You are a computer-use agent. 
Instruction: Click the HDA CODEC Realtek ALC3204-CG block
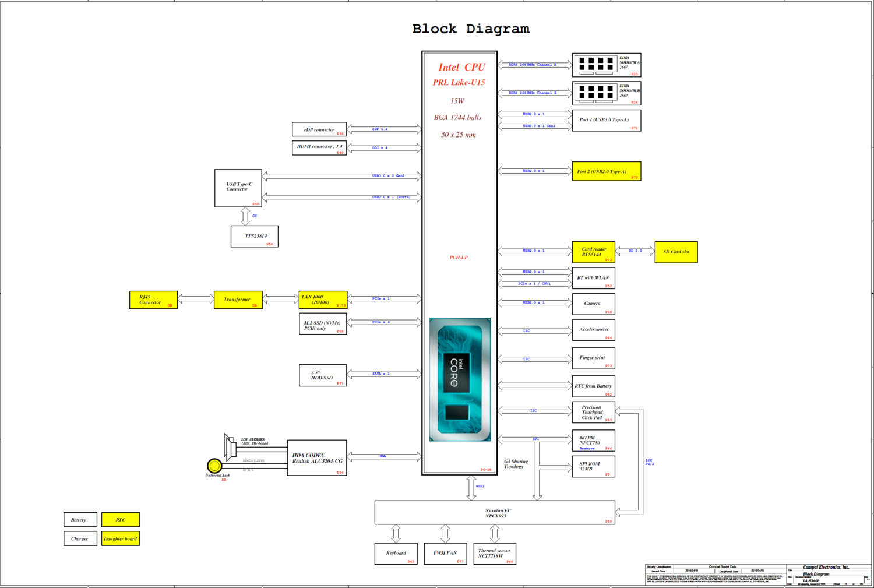(318, 458)
